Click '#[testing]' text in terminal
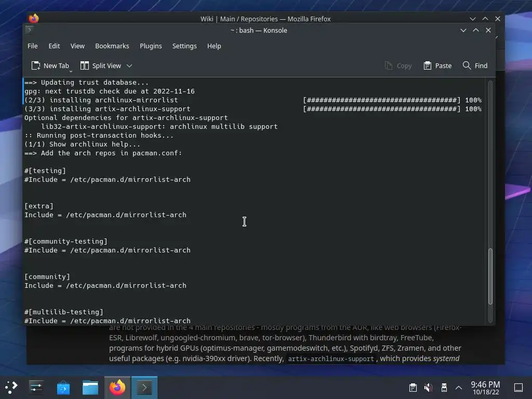532x399 pixels. [45, 170]
